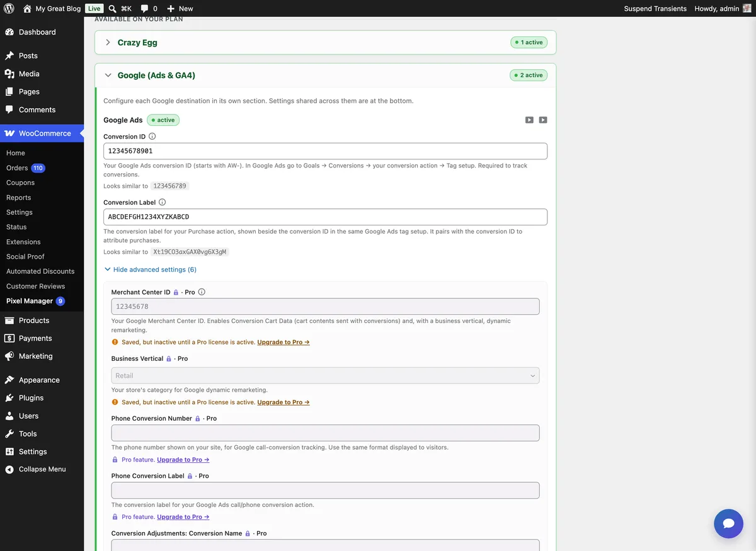Screen dimensions: 756x551
Task: Open the Automated Discounts submenu item
Action: click(40, 271)
